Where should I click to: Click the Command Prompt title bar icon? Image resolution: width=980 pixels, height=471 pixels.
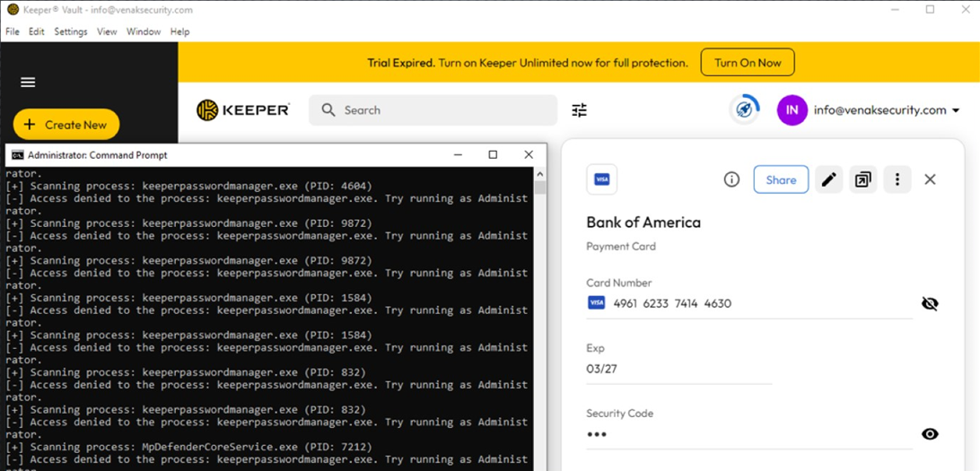tap(18, 155)
